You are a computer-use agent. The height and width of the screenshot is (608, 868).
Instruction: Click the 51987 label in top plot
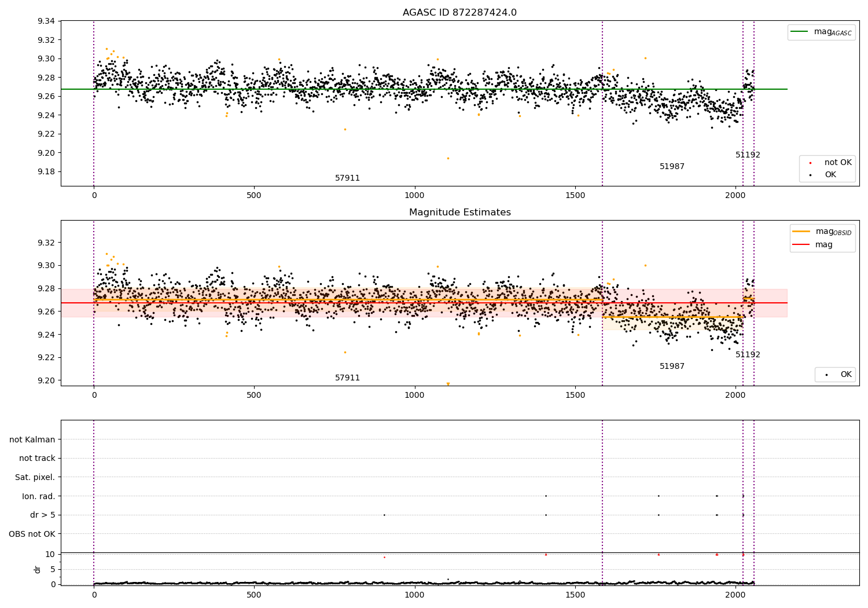pyautogui.click(x=672, y=167)
